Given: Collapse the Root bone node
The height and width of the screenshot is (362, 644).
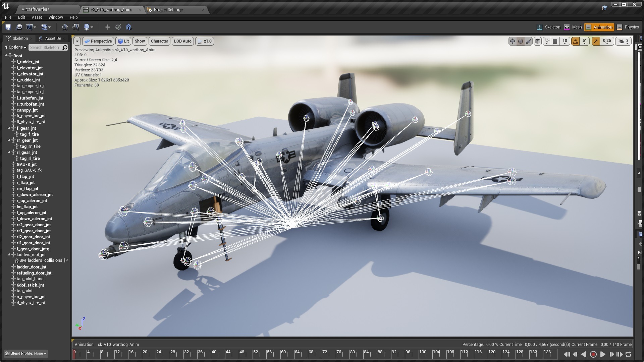Looking at the screenshot, I should tap(6, 56).
